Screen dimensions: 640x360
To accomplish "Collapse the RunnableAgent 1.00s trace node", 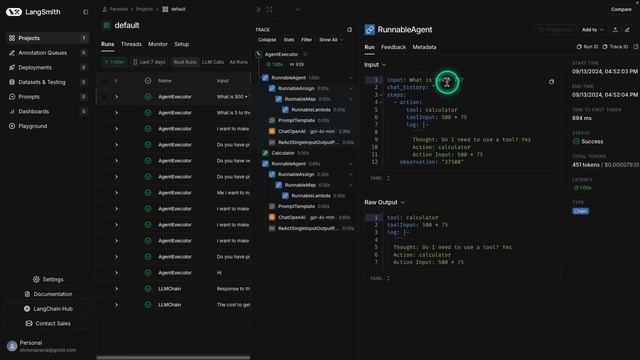I will click(x=351, y=78).
